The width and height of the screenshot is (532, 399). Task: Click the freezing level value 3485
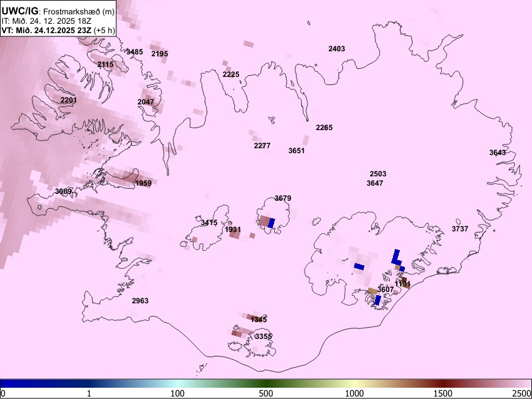coord(135,52)
